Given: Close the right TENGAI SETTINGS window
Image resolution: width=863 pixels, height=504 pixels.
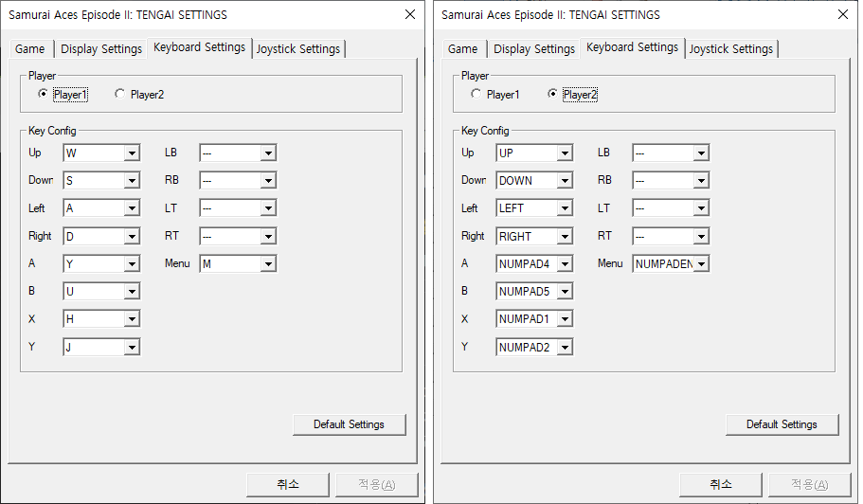Looking at the screenshot, I should point(843,15).
